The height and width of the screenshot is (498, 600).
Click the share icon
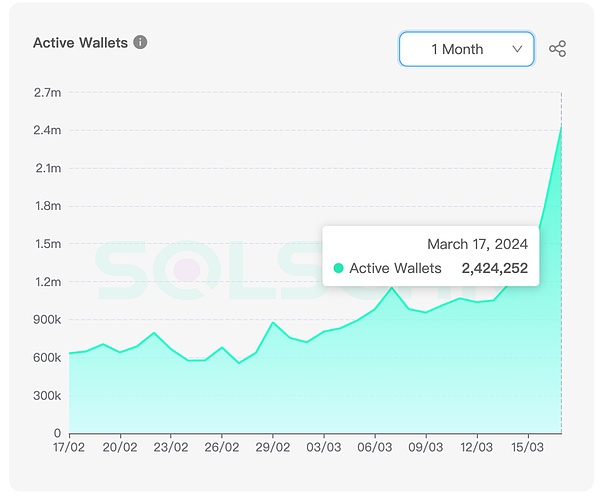pyautogui.click(x=558, y=49)
